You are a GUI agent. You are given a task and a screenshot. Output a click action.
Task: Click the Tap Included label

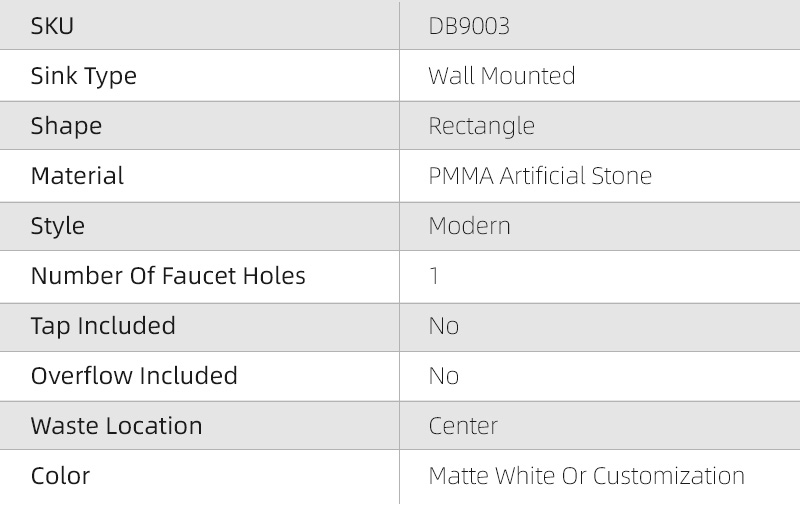103,326
